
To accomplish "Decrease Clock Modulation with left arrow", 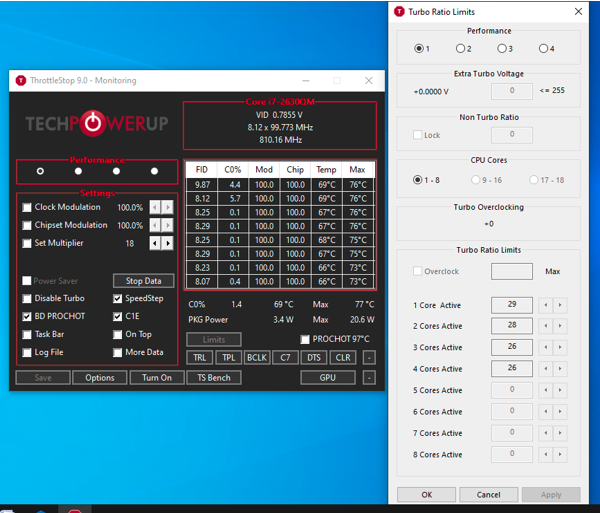I will pos(155,207).
